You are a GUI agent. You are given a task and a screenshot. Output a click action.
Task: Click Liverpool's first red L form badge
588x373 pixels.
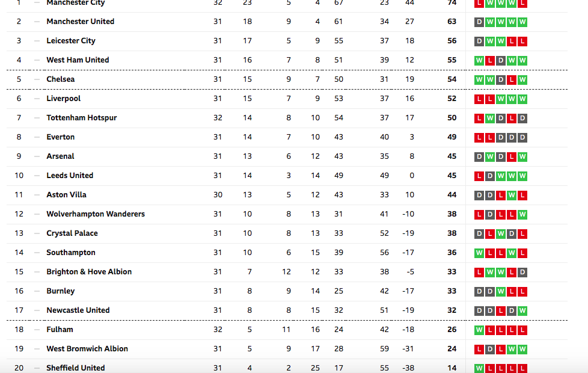point(479,99)
